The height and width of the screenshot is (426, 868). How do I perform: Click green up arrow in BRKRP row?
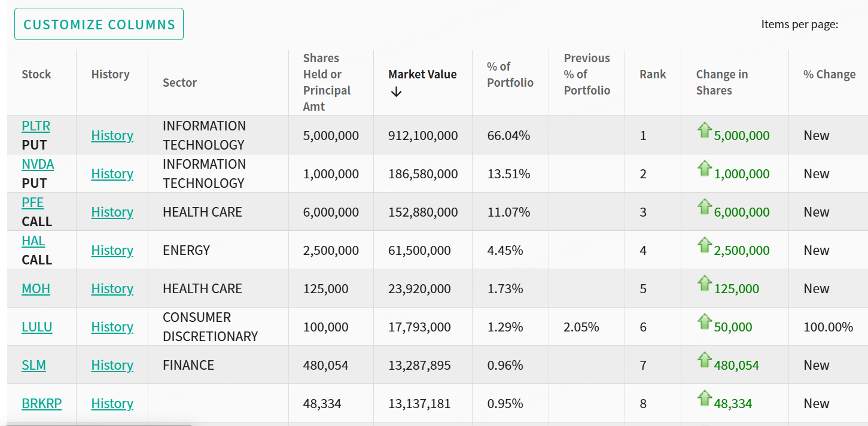(705, 398)
